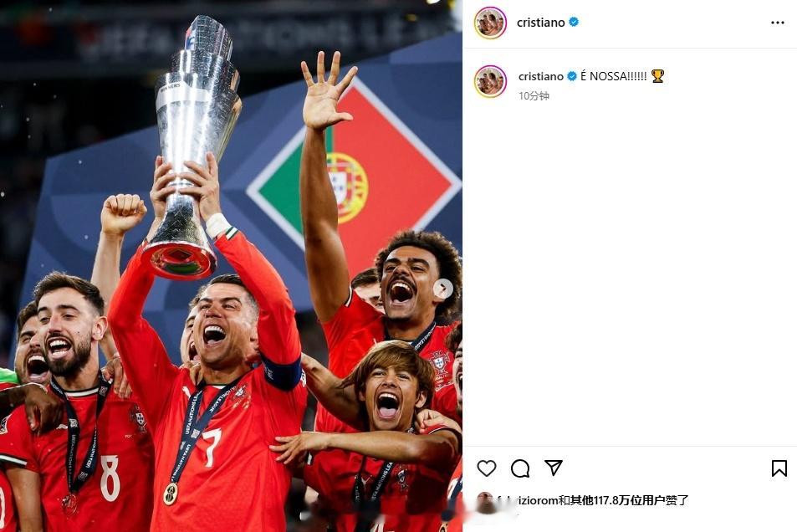Open the cristiano username in the caption

pos(541,76)
